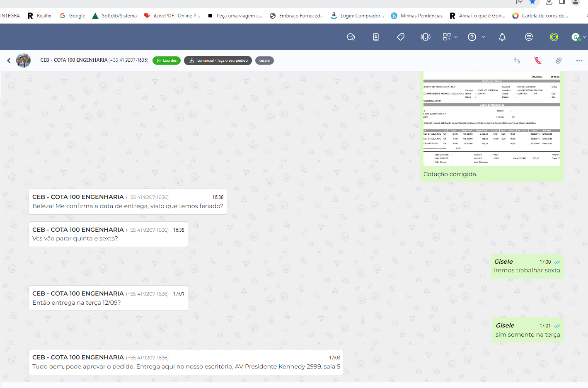Click the transfer conversation arrows icon

(x=517, y=61)
